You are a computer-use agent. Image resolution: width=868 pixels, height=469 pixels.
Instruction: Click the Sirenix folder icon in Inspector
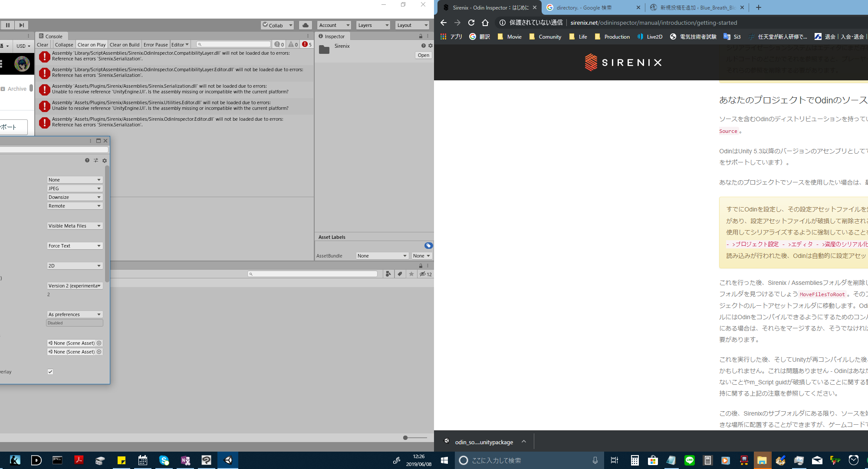coord(324,50)
